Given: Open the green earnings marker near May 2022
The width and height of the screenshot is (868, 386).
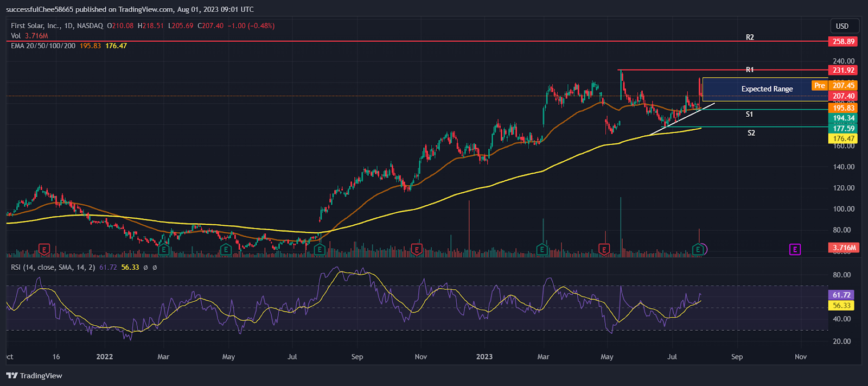Looking at the screenshot, I should coord(226,250).
